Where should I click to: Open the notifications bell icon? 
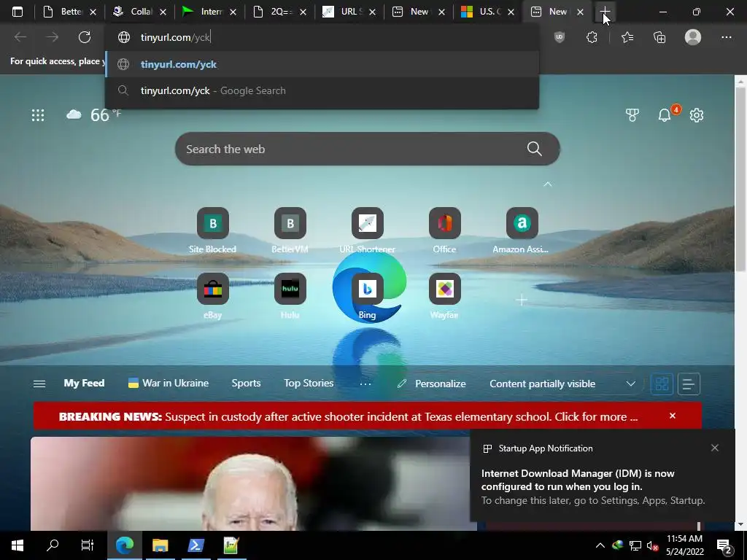[x=665, y=114]
